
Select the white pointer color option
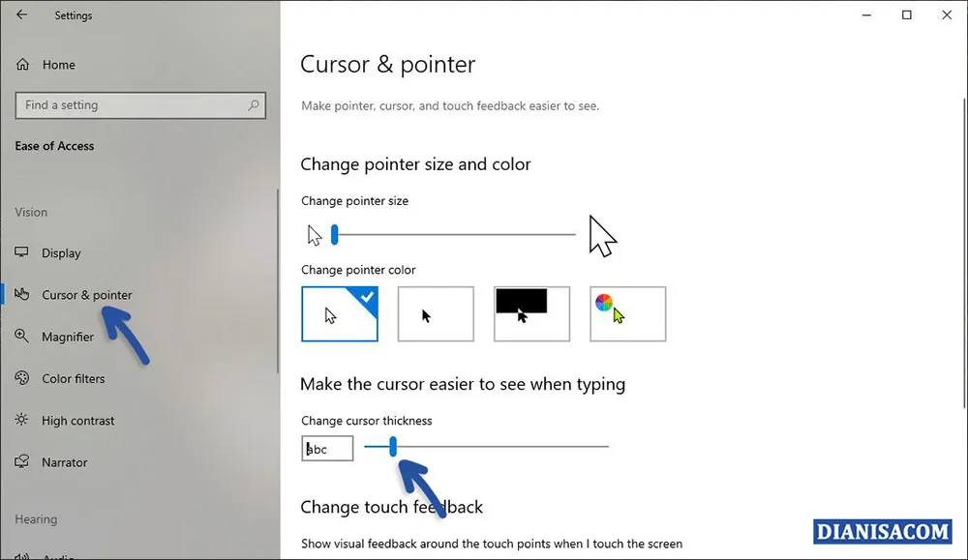[x=339, y=313]
